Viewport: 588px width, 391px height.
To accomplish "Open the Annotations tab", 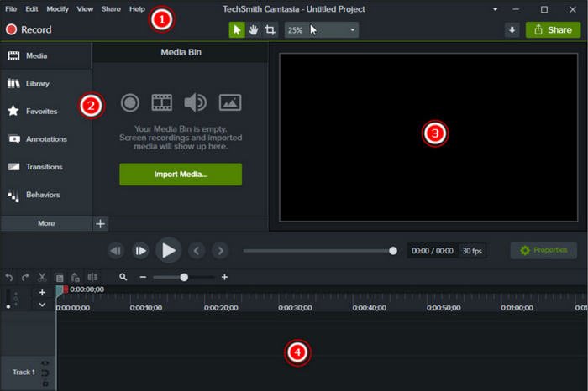I will [45, 139].
